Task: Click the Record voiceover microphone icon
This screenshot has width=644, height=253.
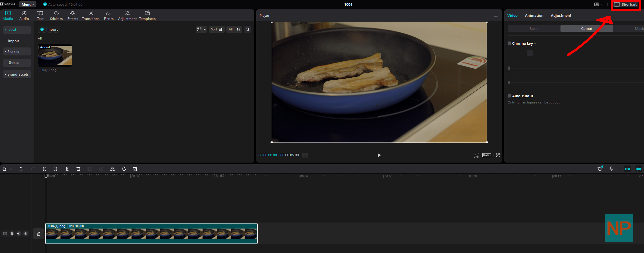Action: (611, 169)
